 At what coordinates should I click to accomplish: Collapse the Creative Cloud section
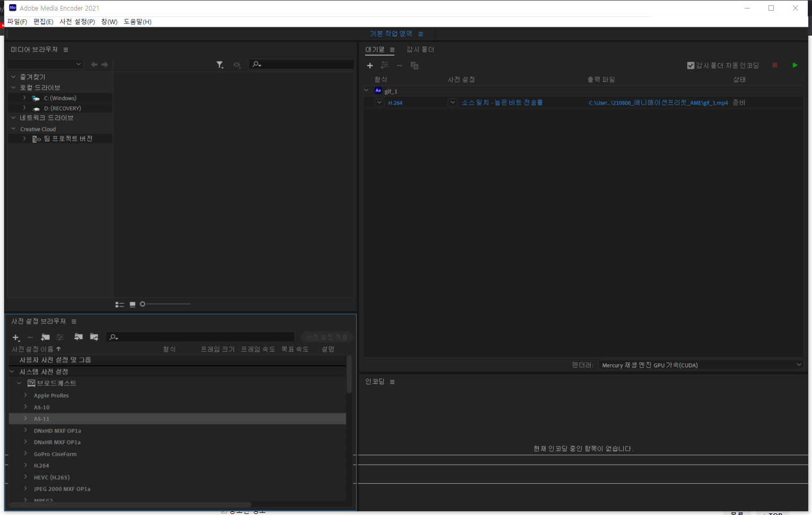point(13,129)
